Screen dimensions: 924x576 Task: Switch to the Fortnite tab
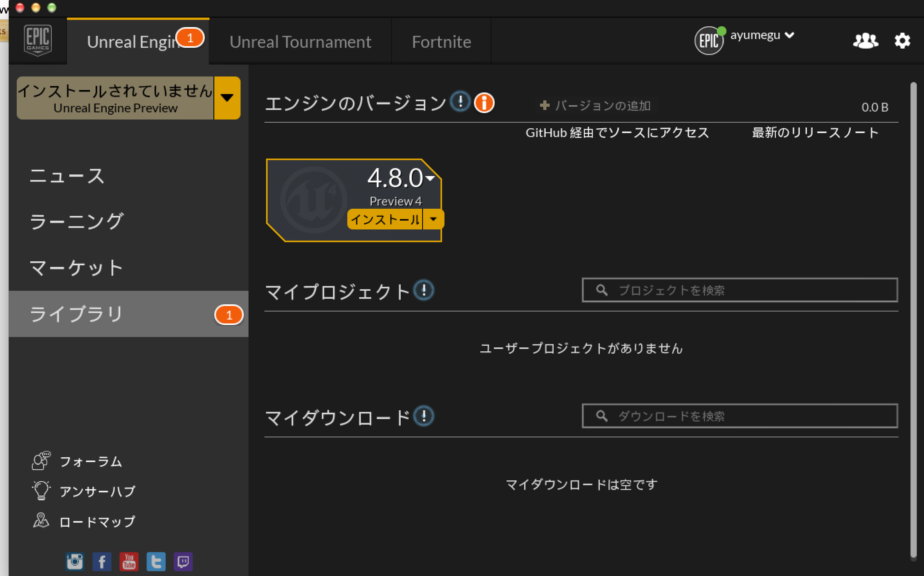[441, 41]
